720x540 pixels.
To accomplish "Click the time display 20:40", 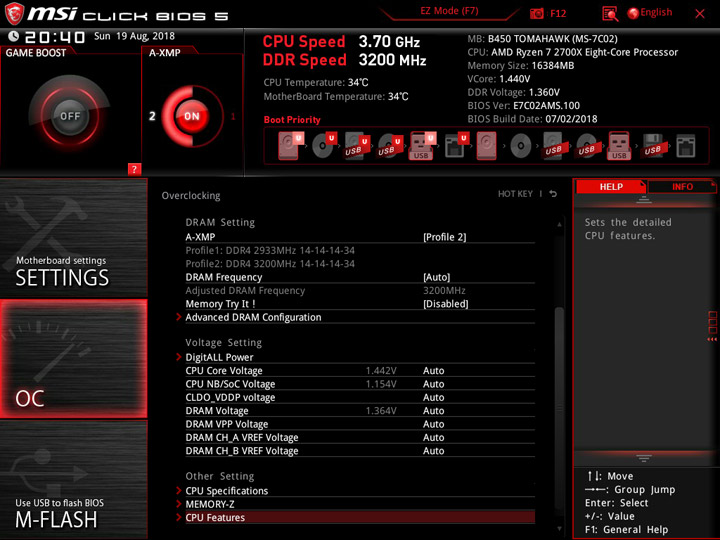I will coord(55,37).
